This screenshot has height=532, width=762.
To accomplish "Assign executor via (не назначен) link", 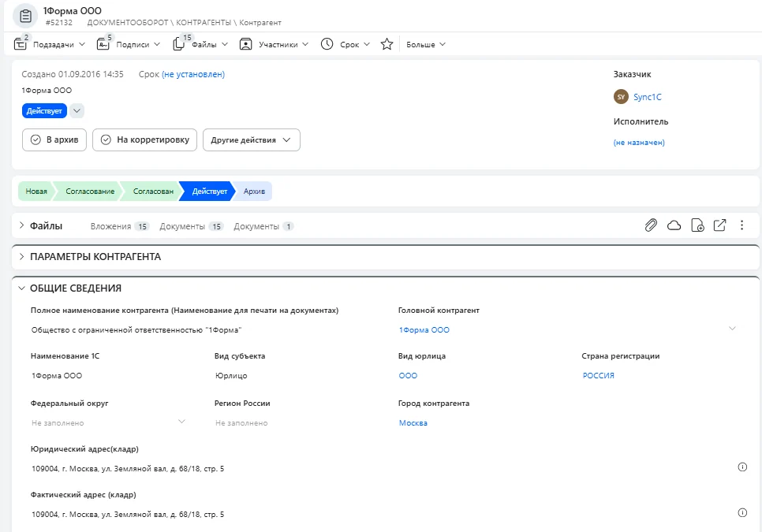I will point(639,142).
